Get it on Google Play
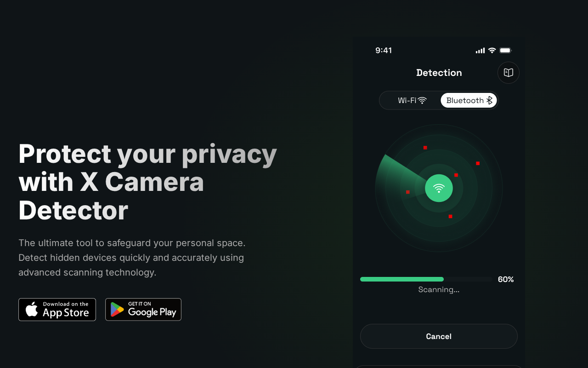This screenshot has width=588, height=368. coord(143,310)
